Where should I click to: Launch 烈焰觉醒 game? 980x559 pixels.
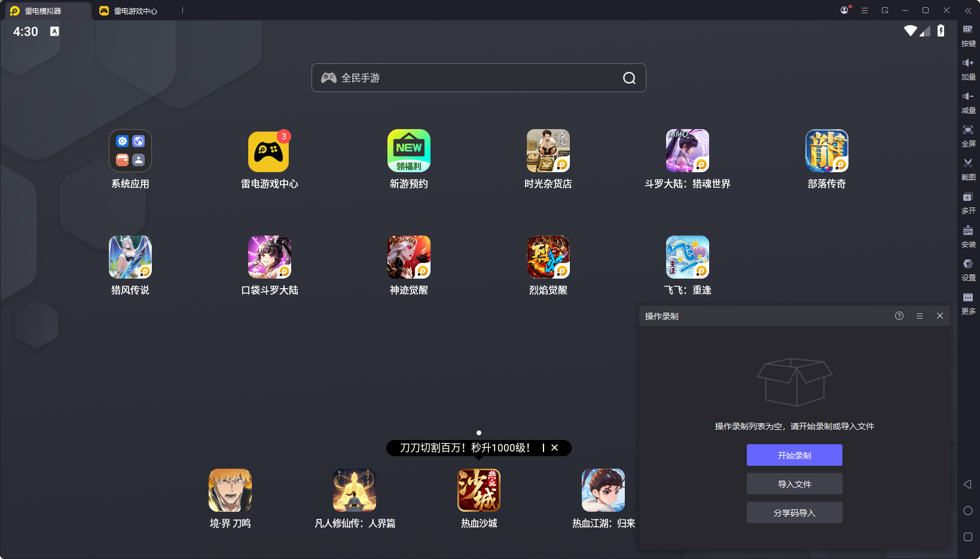click(x=548, y=257)
